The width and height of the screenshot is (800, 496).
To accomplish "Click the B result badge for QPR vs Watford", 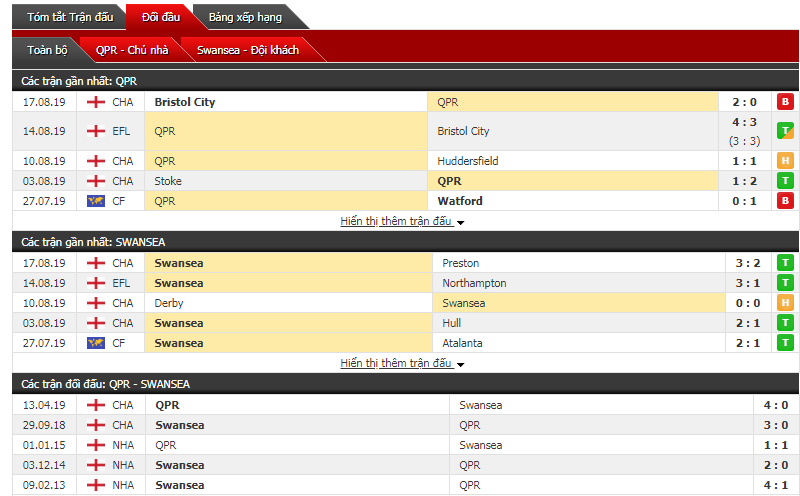I will (x=785, y=201).
